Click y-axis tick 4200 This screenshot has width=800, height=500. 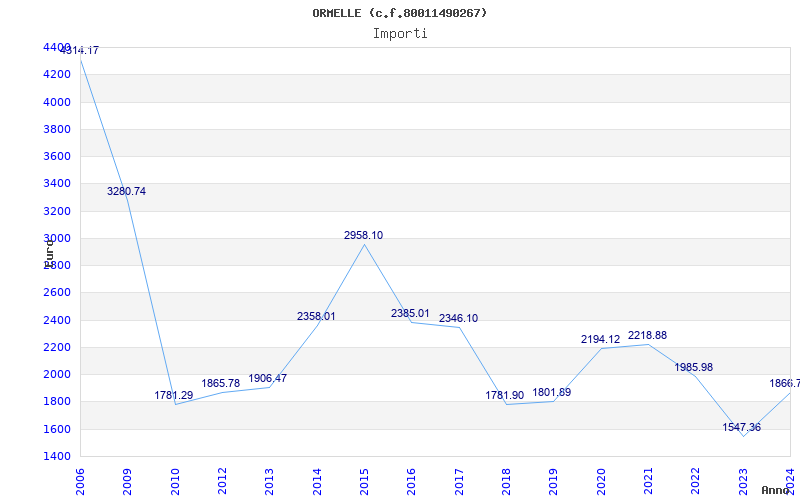[57, 74]
